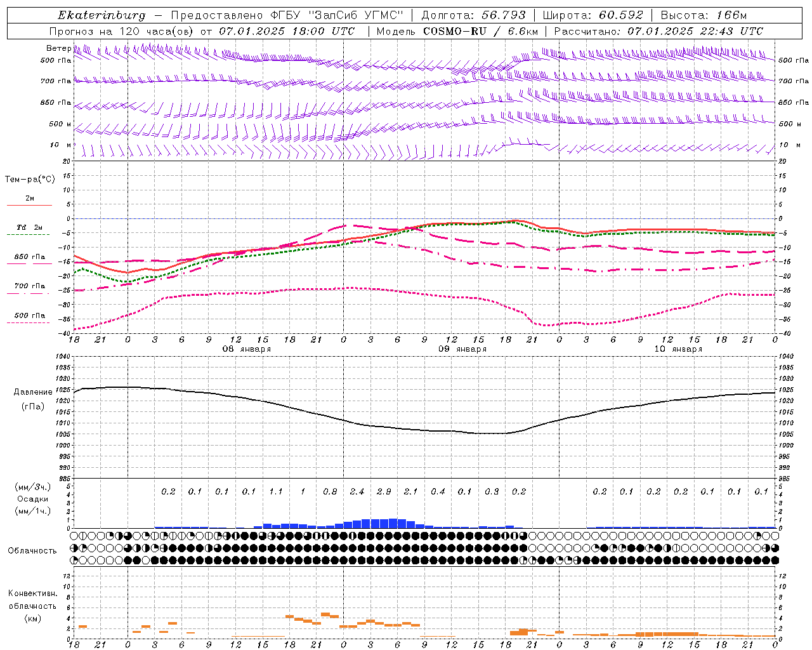
Task: Click the 'Конвективн.' convective cloud label
Action: tap(33, 594)
